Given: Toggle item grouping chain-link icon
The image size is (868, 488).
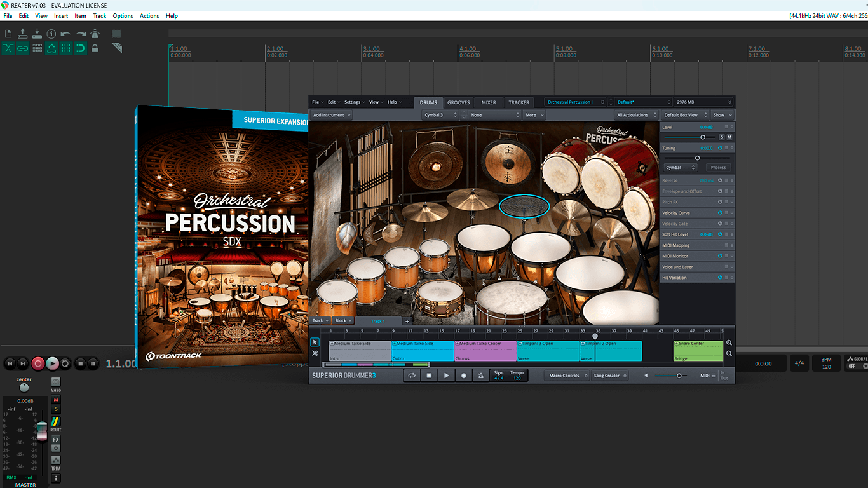Looking at the screenshot, I should 23,48.
